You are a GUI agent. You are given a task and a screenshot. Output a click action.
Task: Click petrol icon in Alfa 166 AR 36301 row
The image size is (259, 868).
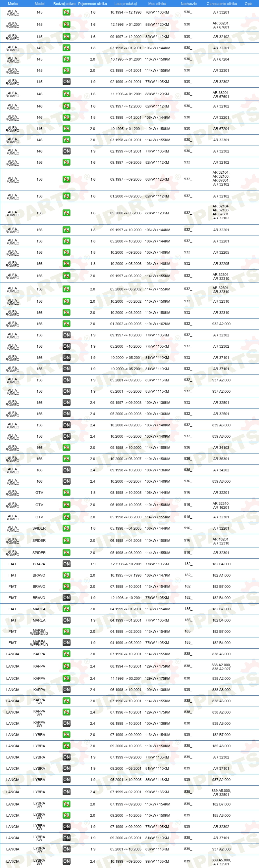tap(67, 458)
